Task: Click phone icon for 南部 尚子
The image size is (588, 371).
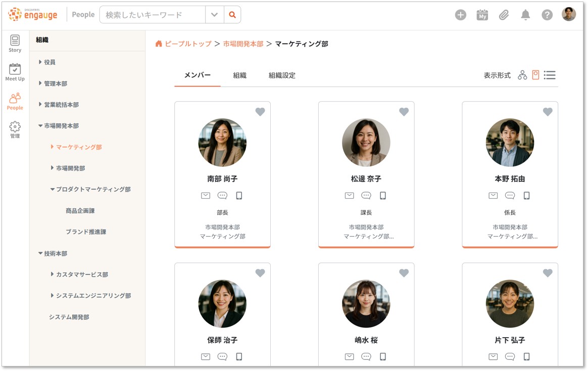Action: (239, 196)
